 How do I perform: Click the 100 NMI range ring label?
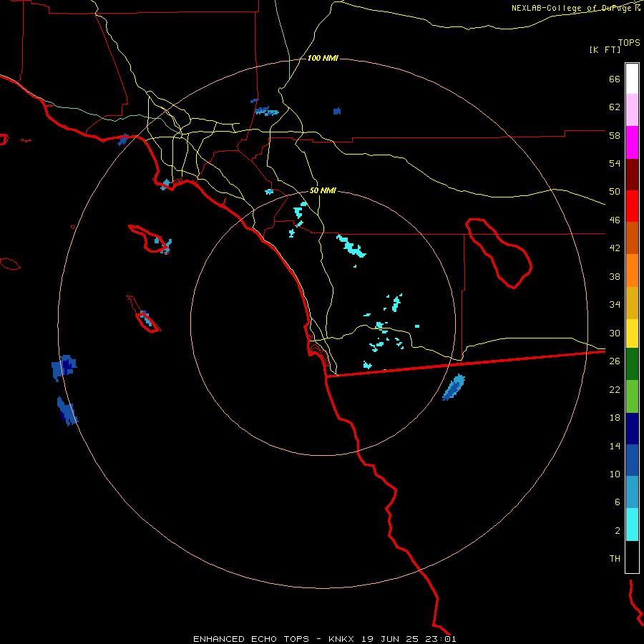pyautogui.click(x=323, y=59)
